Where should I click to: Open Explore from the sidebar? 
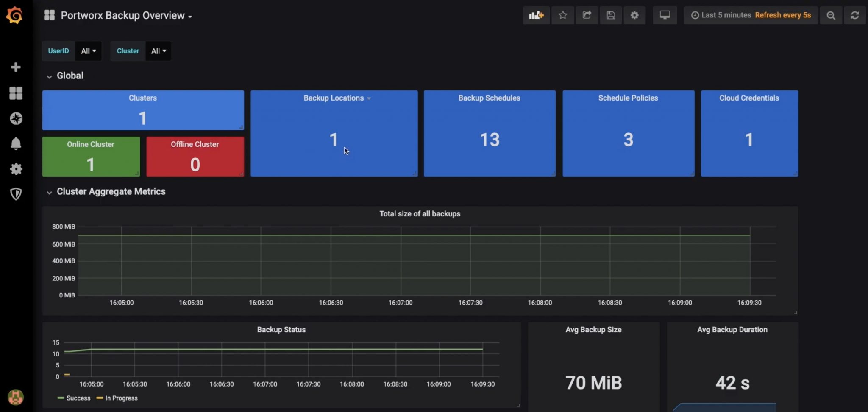pyautogui.click(x=16, y=118)
